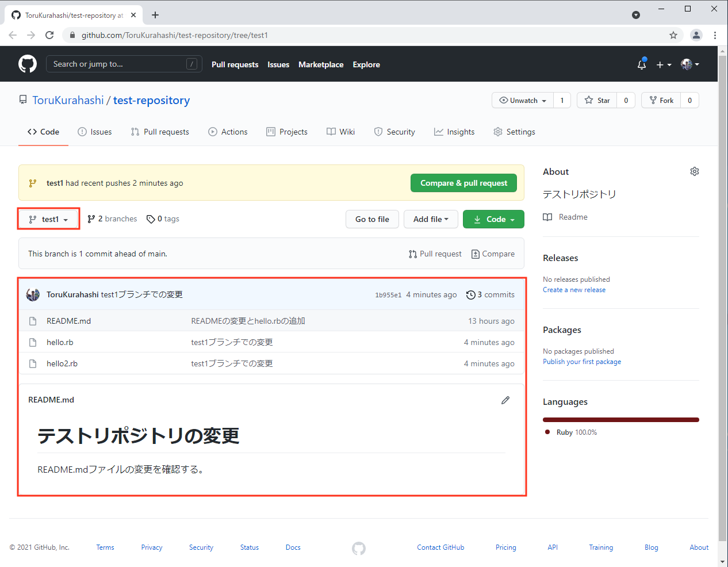This screenshot has height=567, width=728.
Task: Open the Add file dropdown
Action: point(431,219)
